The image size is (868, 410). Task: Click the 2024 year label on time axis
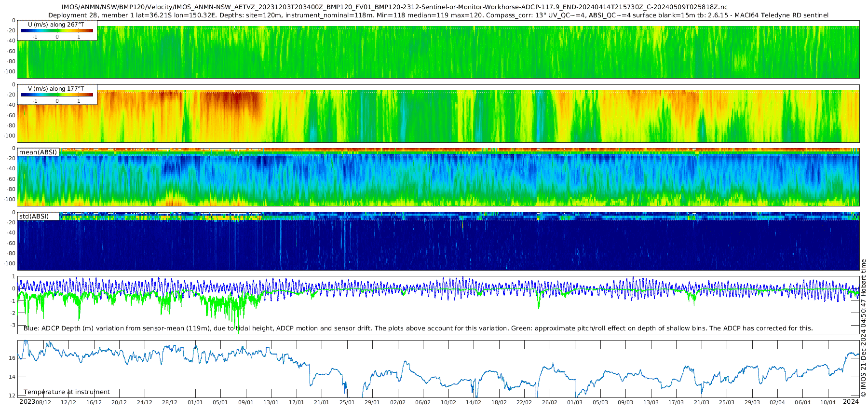point(851,402)
